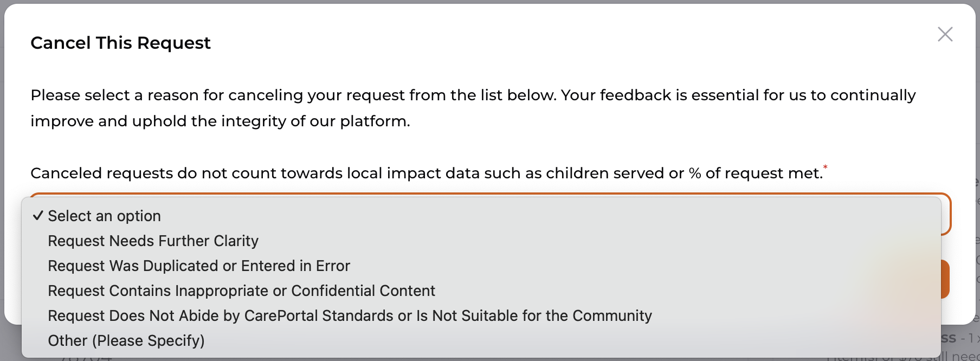Choose the 'Select an option' placeholder entry

[104, 216]
